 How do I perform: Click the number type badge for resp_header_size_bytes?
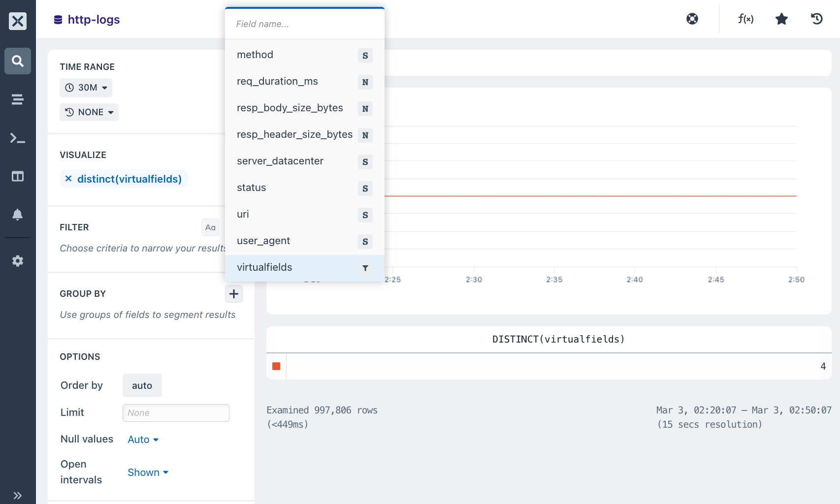365,135
